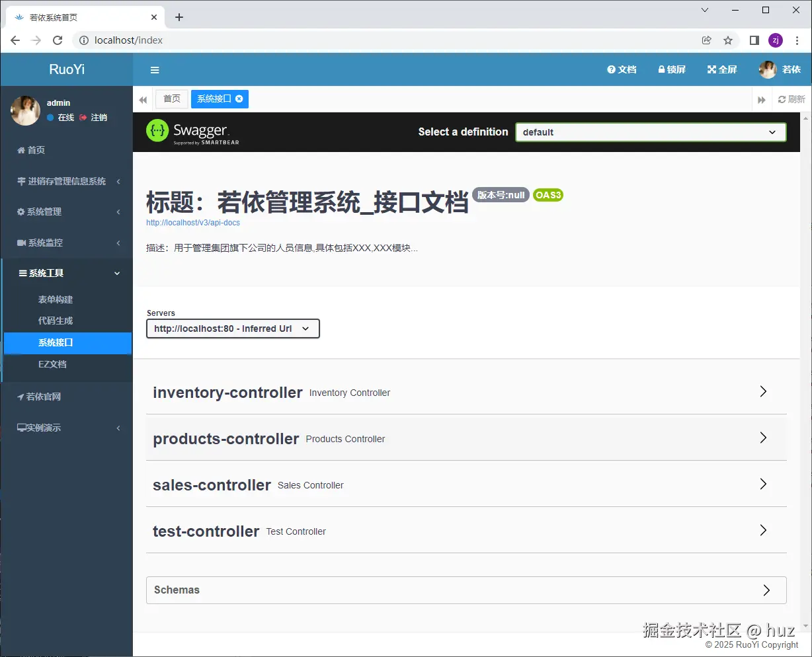
Task: Open Chrome three-dot menu
Action: 797,40
